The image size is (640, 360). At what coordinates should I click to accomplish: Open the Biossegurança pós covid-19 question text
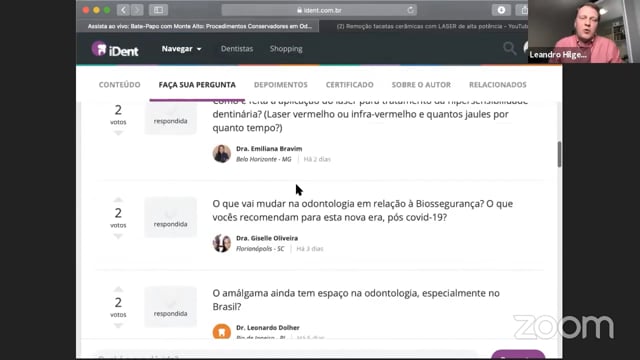click(x=362, y=211)
